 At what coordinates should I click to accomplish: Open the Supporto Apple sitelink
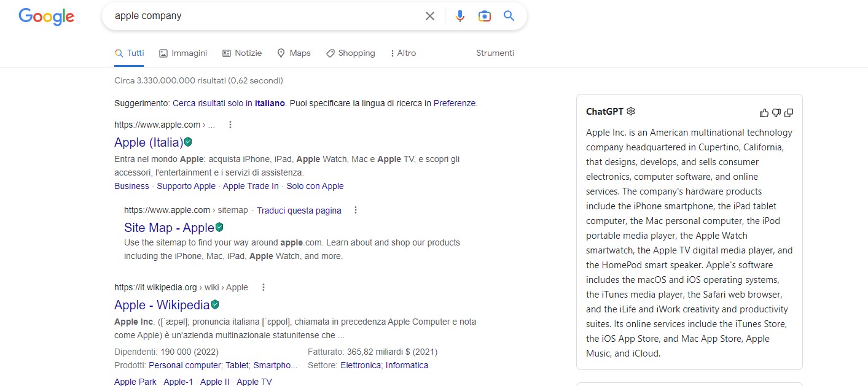pyautogui.click(x=186, y=186)
